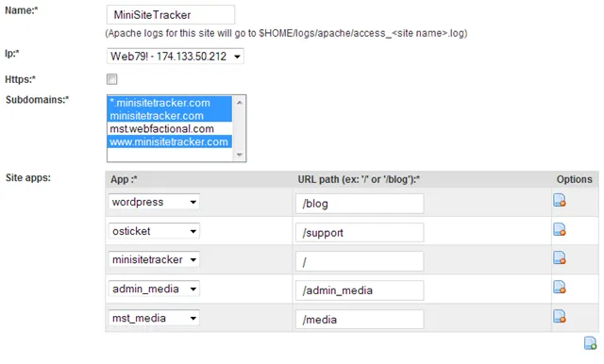Click the subdomains list scroll down arrow
The width and height of the screenshot is (604, 364).
click(239, 155)
